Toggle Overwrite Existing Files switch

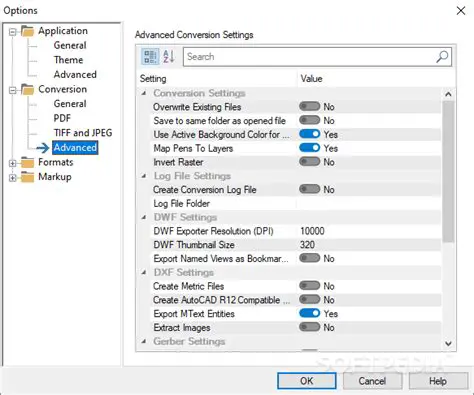[309, 107]
